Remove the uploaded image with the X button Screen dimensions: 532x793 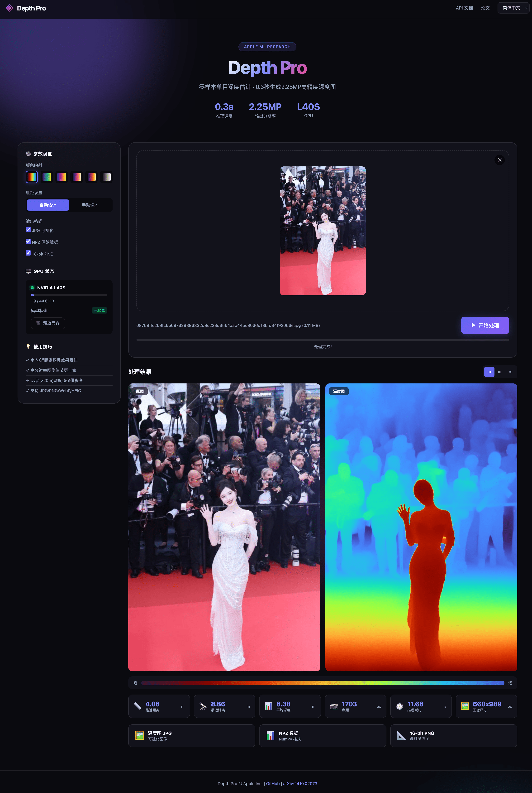[499, 160]
